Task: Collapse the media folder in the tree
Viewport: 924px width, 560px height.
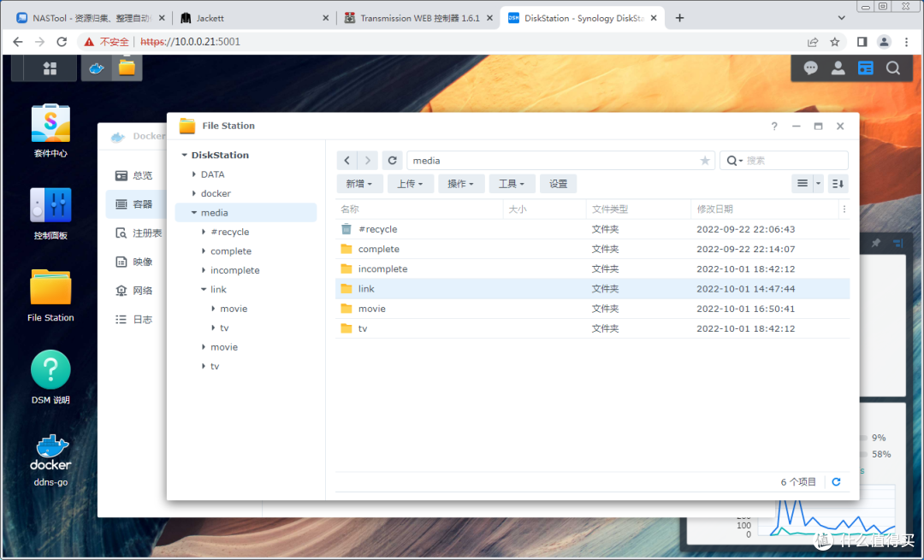Action: (194, 212)
